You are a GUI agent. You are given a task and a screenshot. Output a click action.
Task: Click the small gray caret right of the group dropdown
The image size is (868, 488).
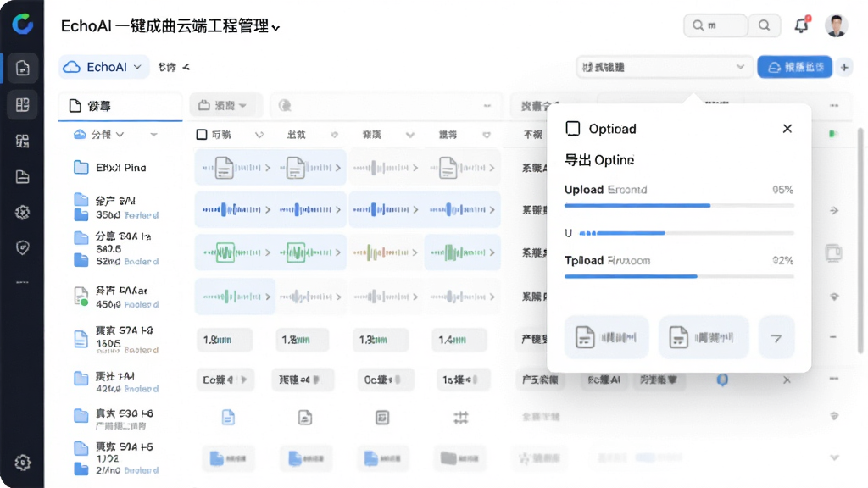154,135
